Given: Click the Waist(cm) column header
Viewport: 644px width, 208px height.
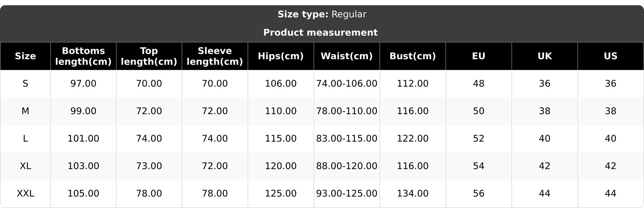Looking at the screenshot, I should 347,56.
